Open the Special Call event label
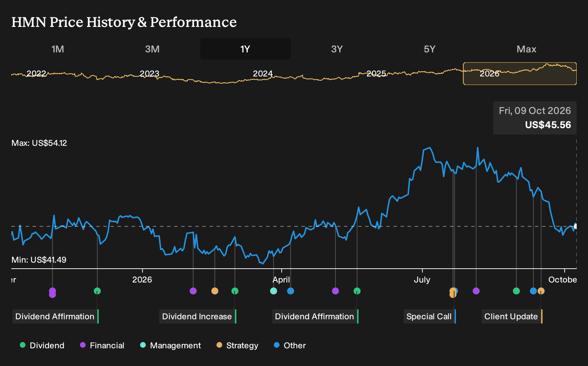The image size is (588, 366). coord(430,316)
